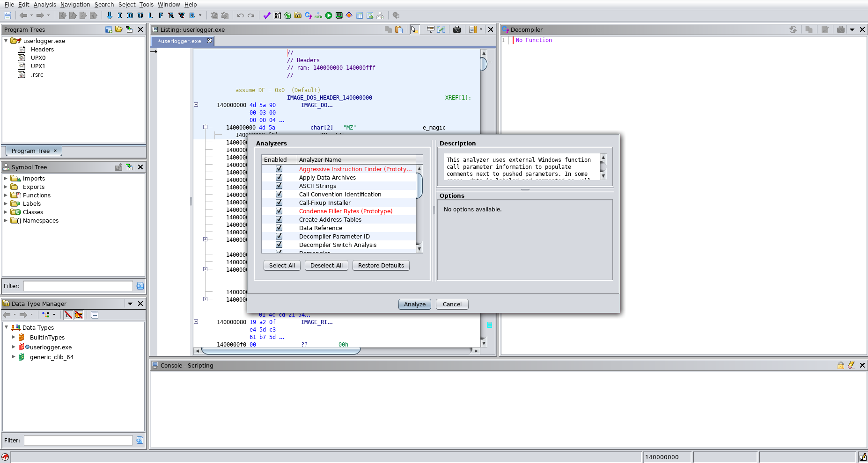868x463 pixels.
Task: Toggle Condense Filler Bytes checkbox
Action: coord(279,211)
